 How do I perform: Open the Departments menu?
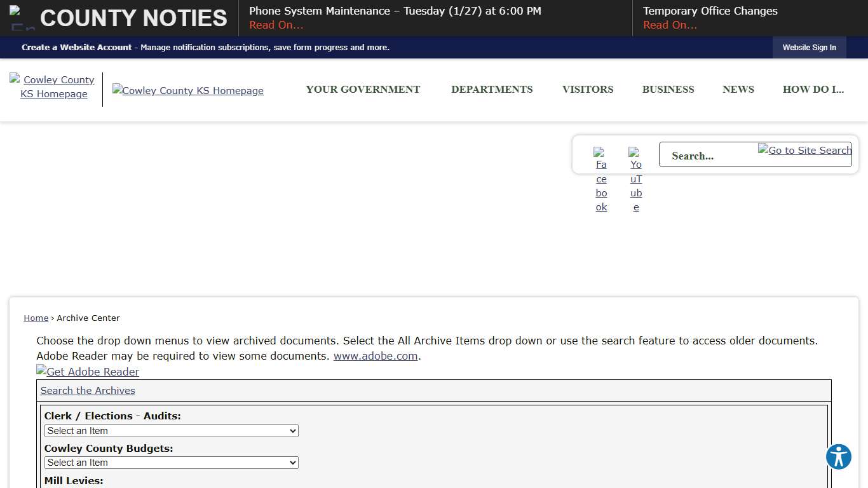tap(492, 90)
